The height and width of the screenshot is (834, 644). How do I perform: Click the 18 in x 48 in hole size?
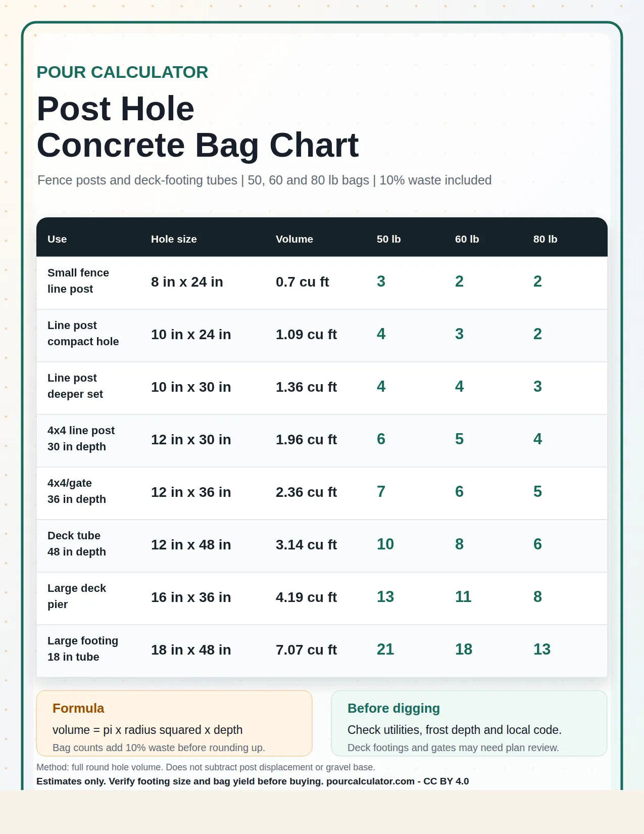pos(191,650)
